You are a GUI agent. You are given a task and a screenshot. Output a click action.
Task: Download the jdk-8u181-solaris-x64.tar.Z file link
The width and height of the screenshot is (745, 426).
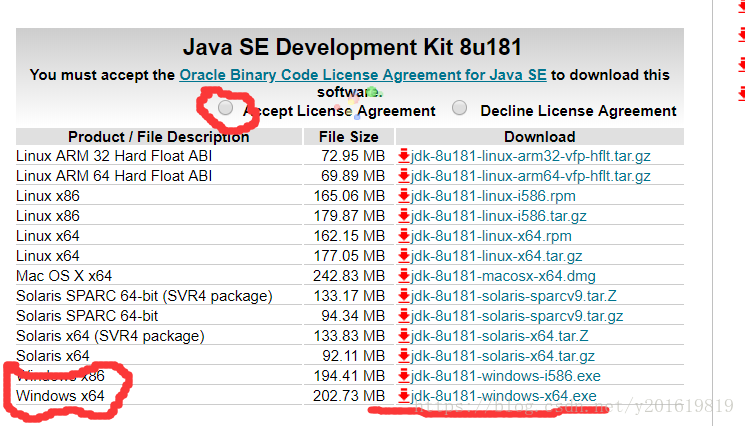(x=500, y=336)
